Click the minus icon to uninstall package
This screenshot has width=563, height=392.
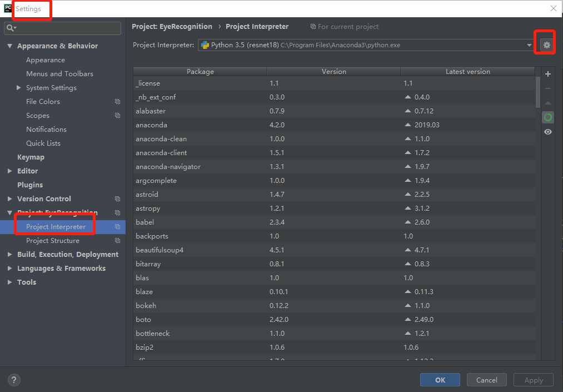pos(548,88)
